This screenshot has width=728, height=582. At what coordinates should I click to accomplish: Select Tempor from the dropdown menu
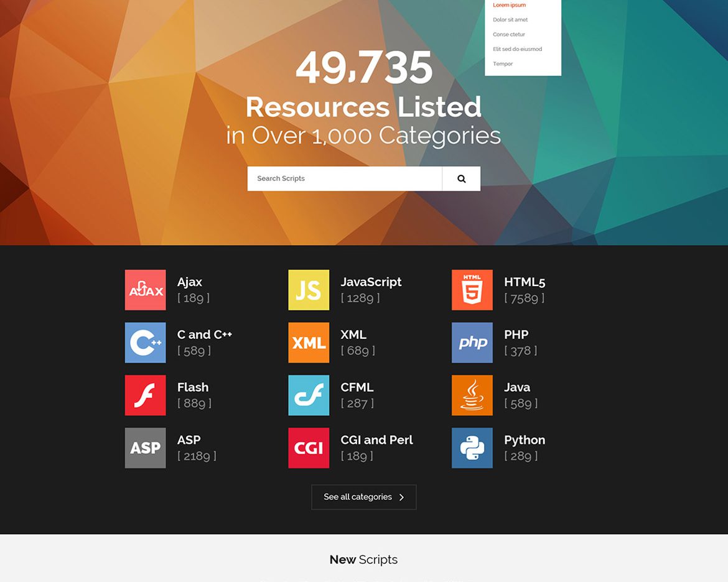click(503, 63)
